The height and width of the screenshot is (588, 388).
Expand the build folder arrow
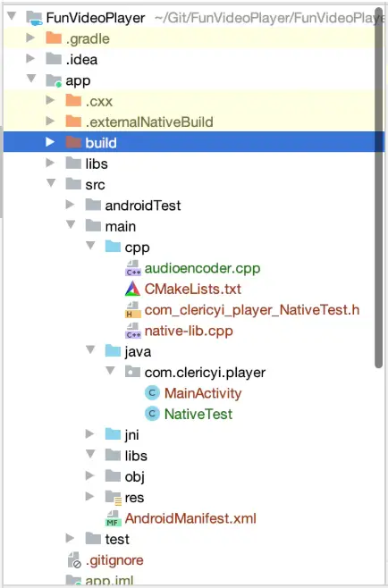coord(50,142)
